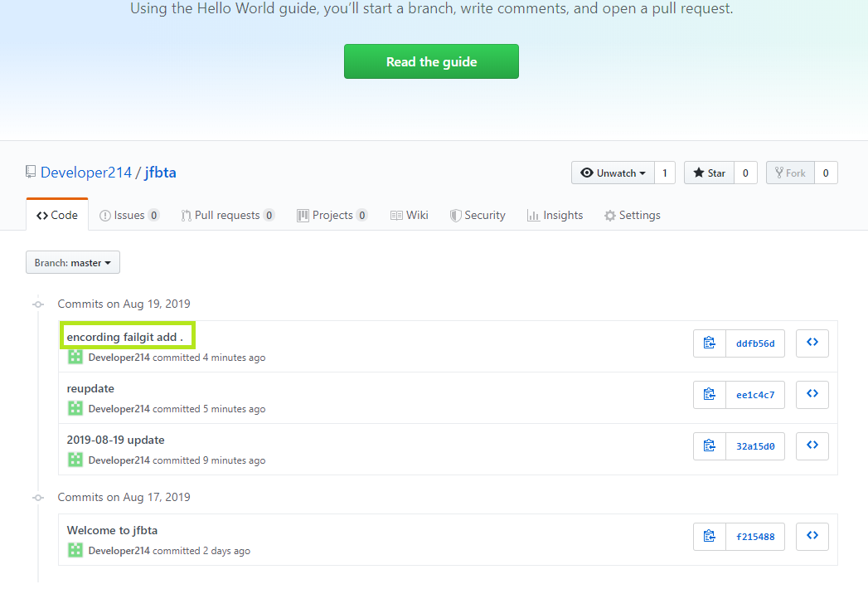
Task: Open commit hash f215488
Action: [755, 537]
